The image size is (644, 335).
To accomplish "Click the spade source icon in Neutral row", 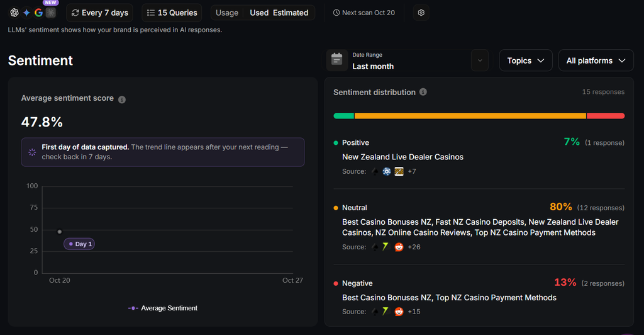I will point(375,247).
